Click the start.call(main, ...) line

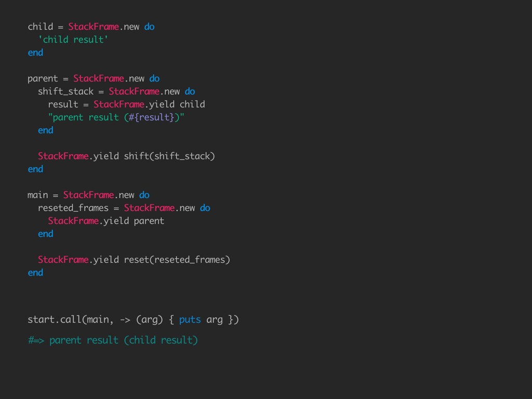[x=133, y=320]
